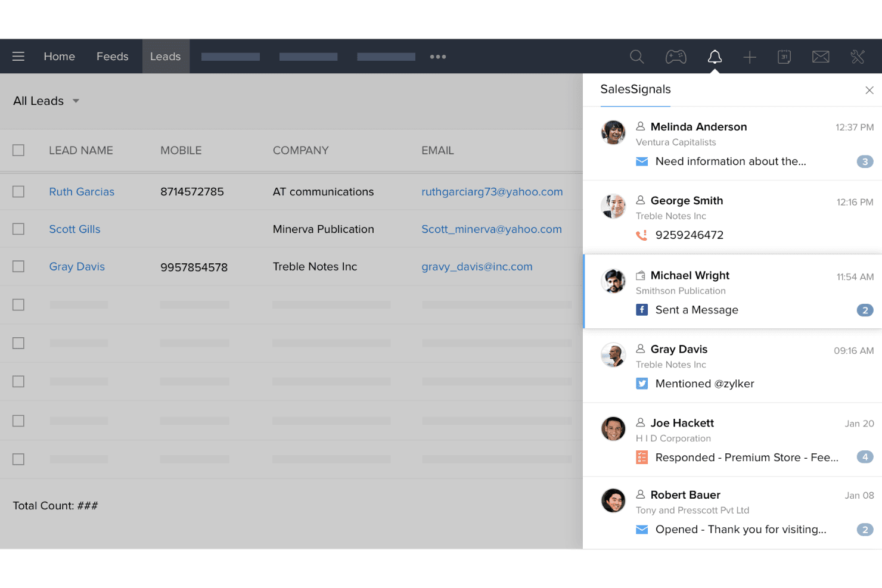
Task: Close the SalesSignals panel
Action: [869, 90]
